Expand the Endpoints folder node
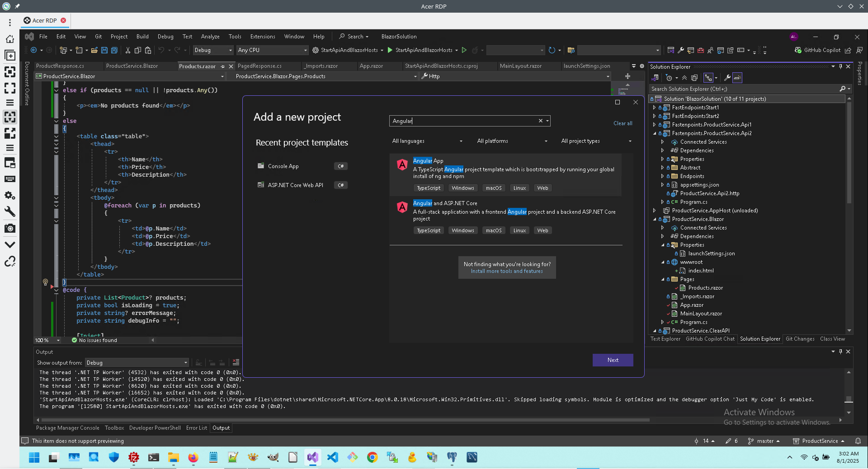 (x=662, y=176)
